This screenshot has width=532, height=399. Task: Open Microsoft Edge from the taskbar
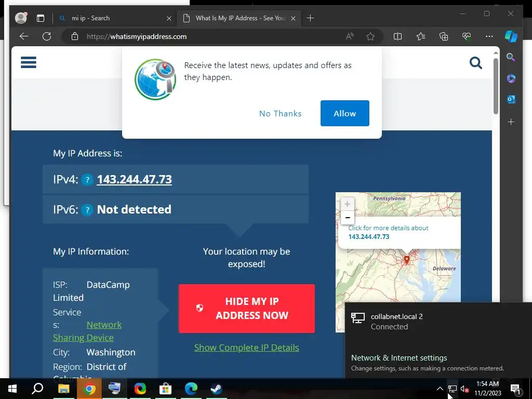(x=191, y=389)
